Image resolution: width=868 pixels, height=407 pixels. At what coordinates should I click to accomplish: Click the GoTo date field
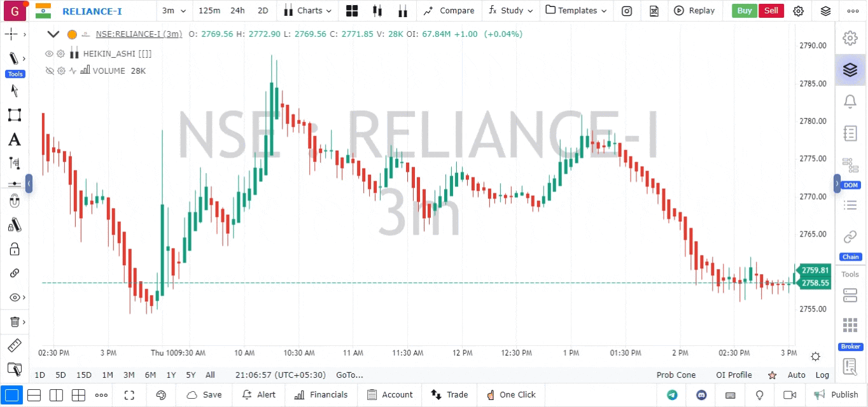click(349, 375)
